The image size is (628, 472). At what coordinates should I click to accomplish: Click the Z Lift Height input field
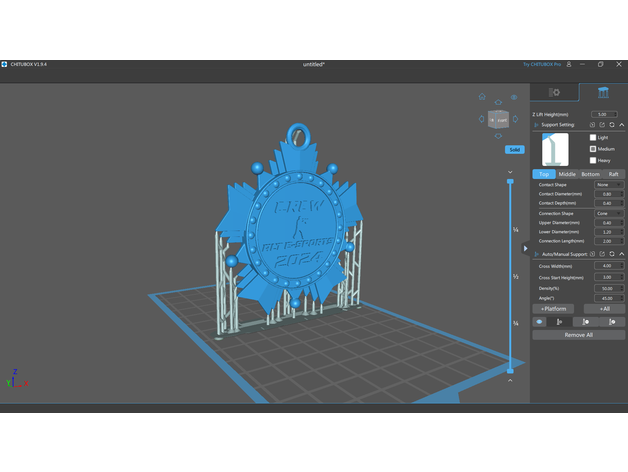click(x=607, y=114)
